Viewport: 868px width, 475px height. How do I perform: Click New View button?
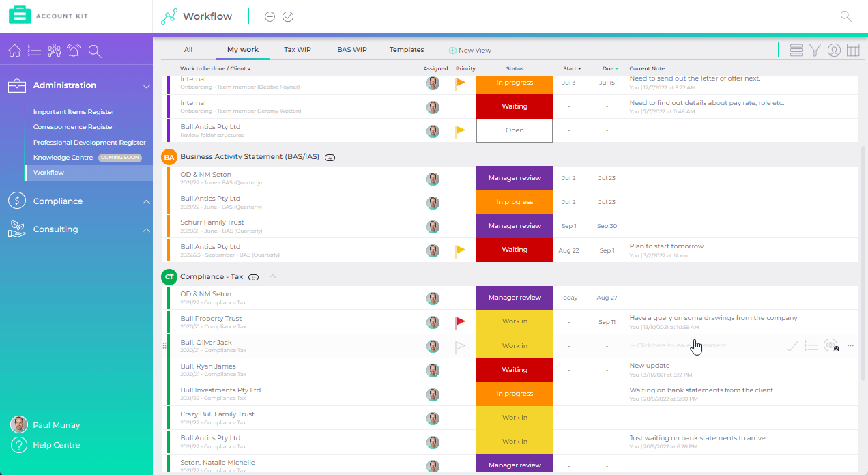(470, 50)
